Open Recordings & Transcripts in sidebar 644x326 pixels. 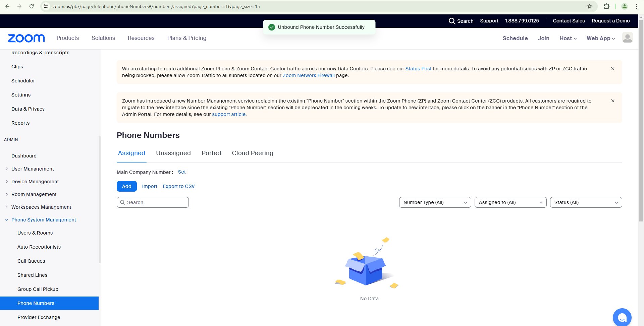(40, 53)
